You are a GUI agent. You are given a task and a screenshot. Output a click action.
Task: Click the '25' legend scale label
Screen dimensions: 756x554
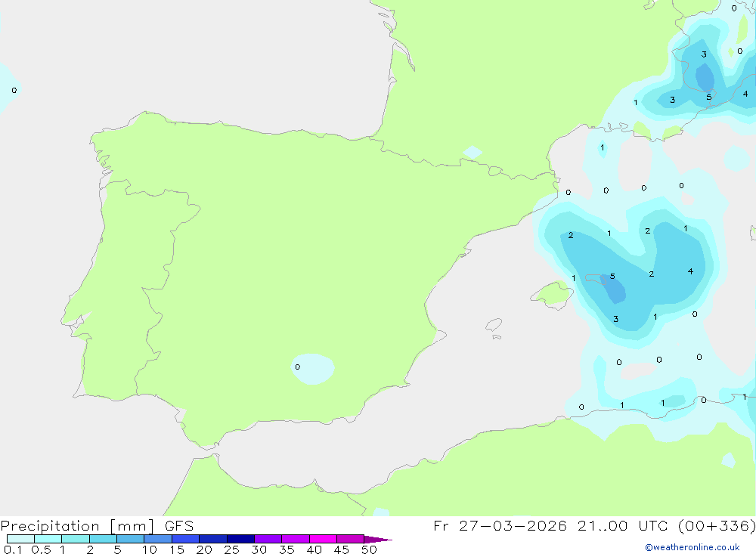(x=231, y=549)
